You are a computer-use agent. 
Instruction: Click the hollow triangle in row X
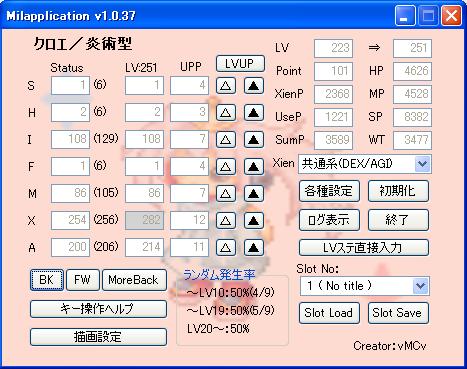[226, 220]
